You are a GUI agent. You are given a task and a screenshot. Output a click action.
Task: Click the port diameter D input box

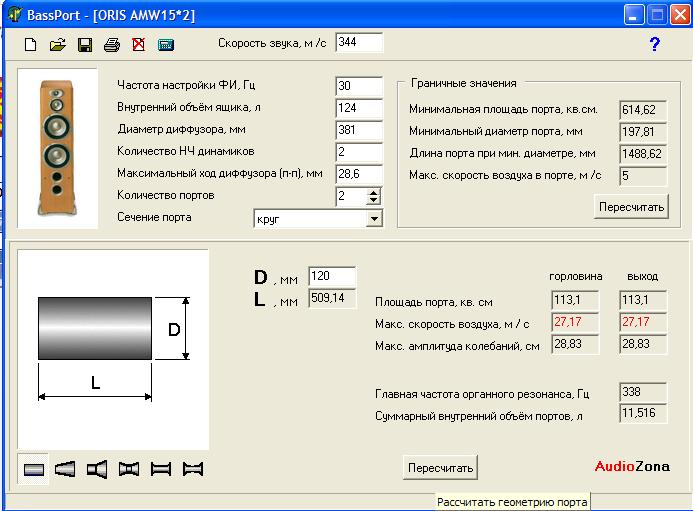tap(332, 276)
